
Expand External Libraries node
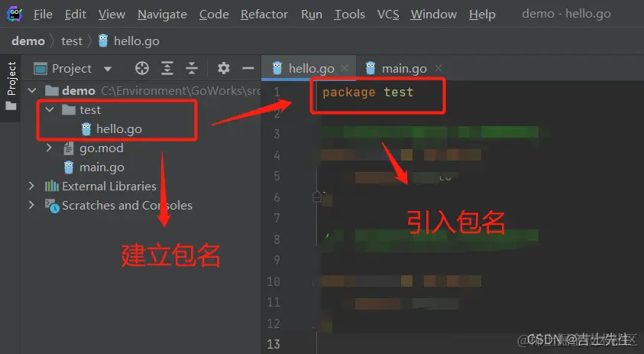click(x=31, y=186)
